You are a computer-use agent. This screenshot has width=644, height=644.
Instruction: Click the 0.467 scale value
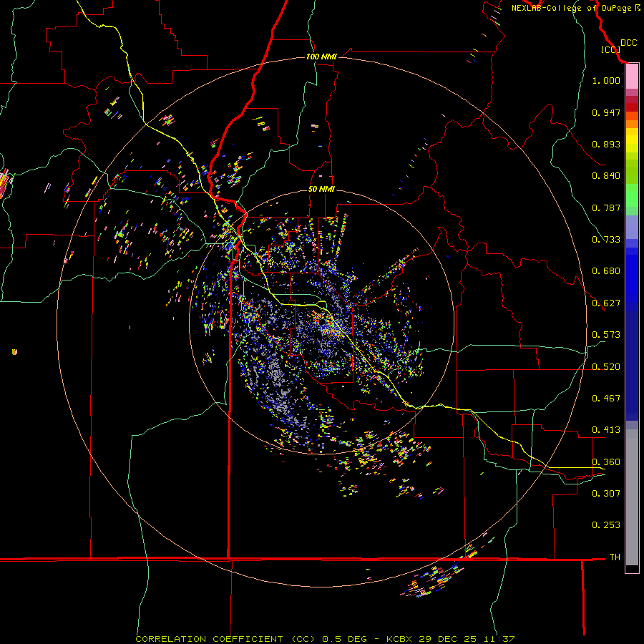click(606, 399)
